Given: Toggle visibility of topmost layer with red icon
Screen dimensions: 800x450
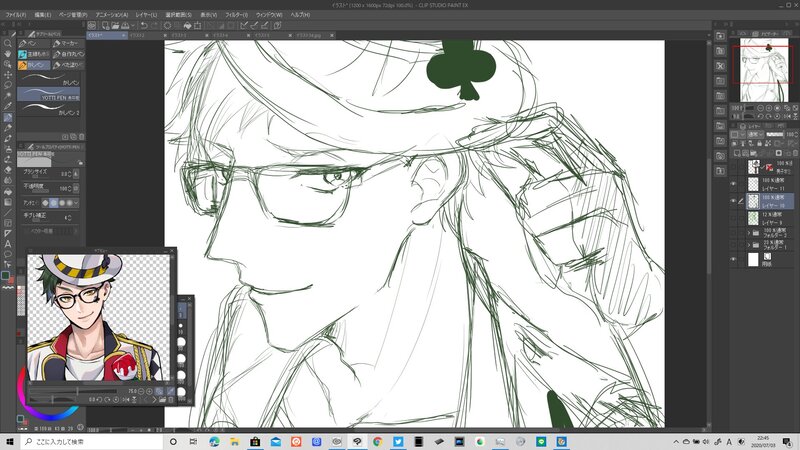Looking at the screenshot, I should pyautogui.click(x=733, y=167).
